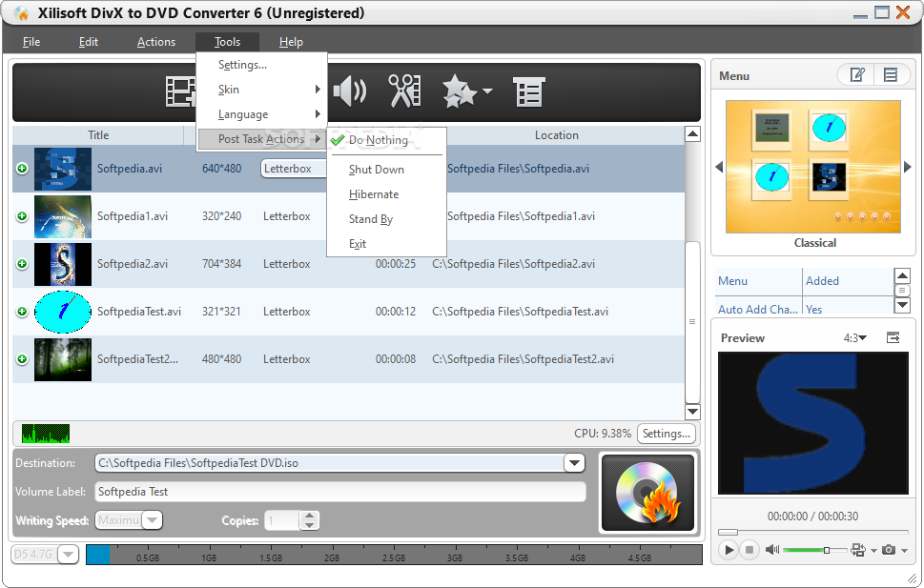Click the Menu Added property row

[x=805, y=281]
